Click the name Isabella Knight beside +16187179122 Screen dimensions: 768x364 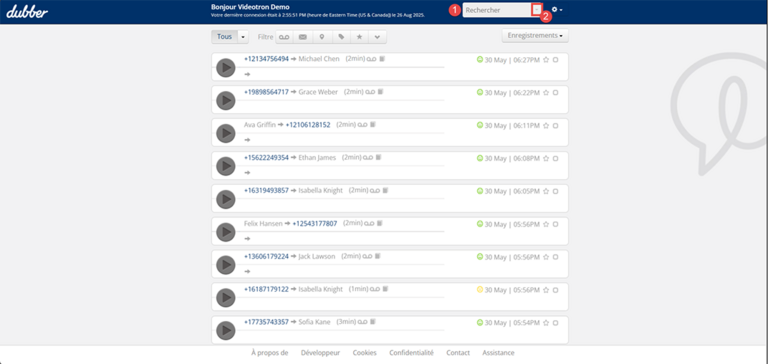320,289
